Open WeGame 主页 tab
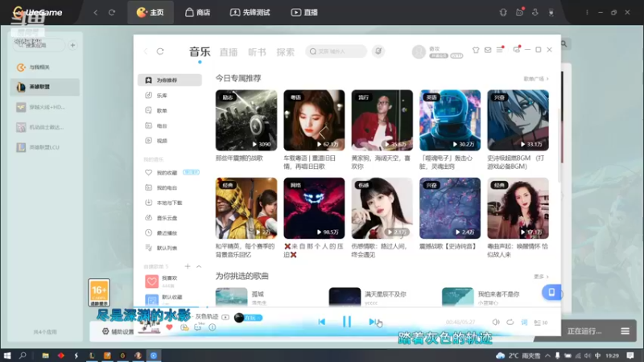644x362 pixels. pyautogui.click(x=151, y=12)
